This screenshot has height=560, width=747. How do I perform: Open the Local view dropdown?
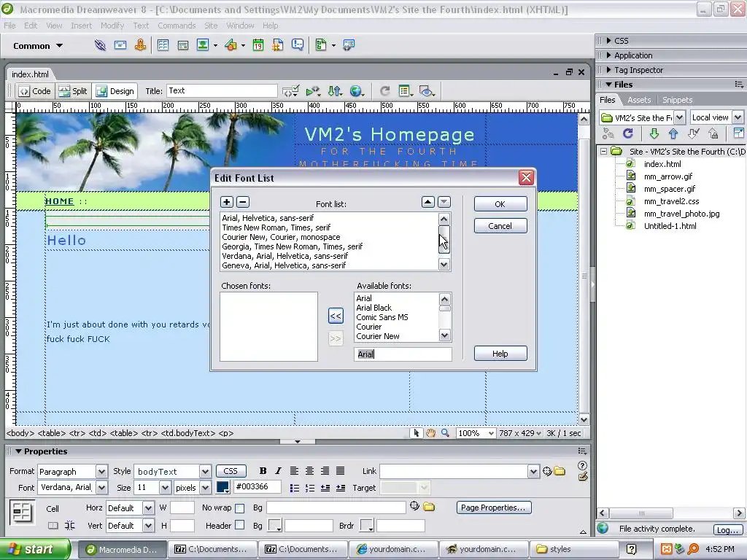(738, 117)
